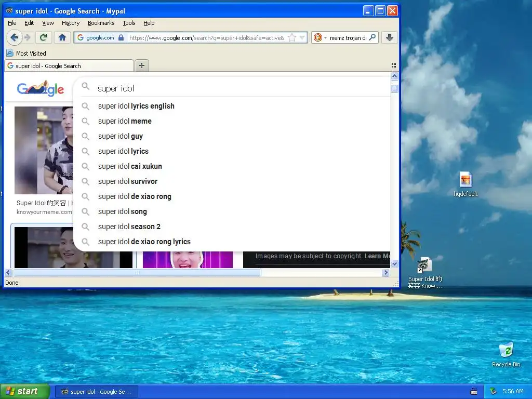Go forward using the forward arrow button
532x399 pixels.
(x=28, y=37)
